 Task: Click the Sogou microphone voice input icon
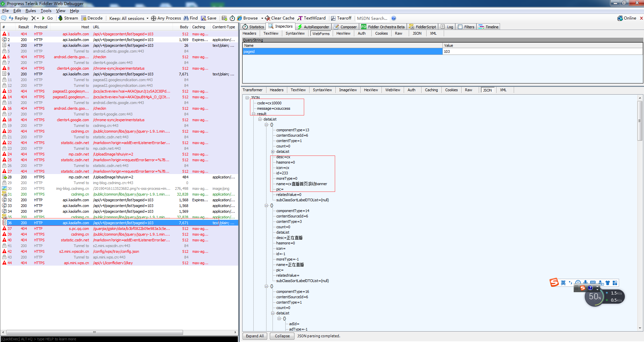(585, 283)
